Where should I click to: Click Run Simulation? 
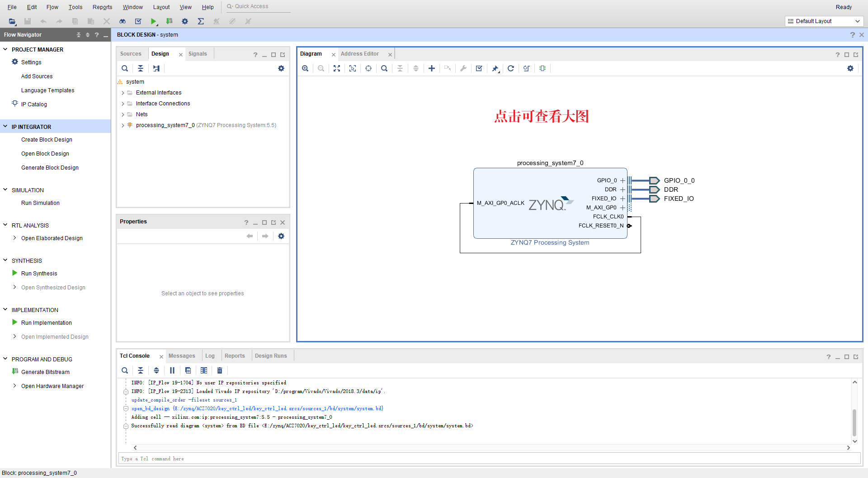(40, 203)
